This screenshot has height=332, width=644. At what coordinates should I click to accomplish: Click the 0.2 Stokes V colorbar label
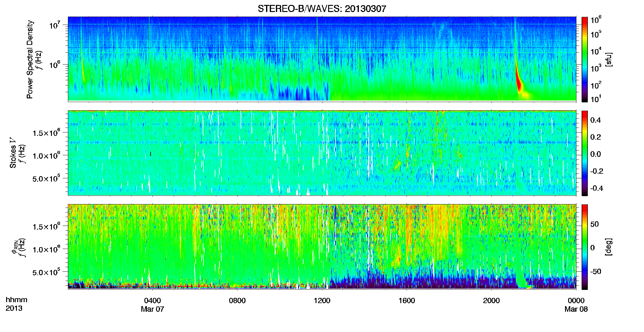coord(595,137)
